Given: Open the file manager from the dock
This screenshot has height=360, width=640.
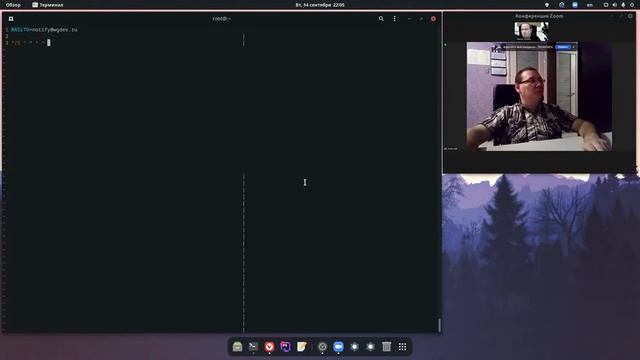Looking at the screenshot, I should coord(237,347).
